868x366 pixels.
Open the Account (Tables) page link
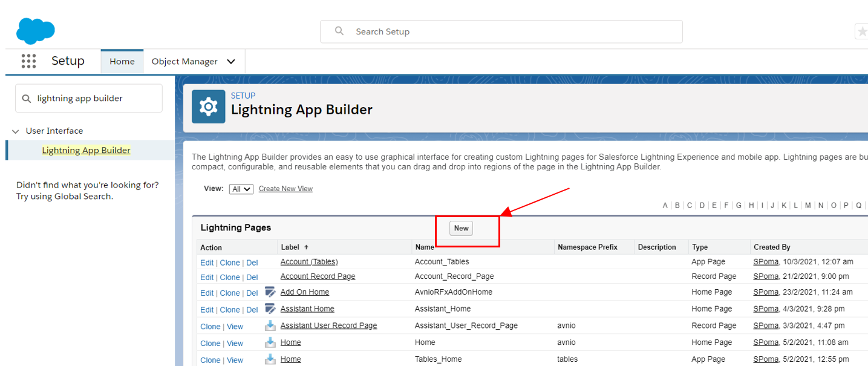[309, 262]
